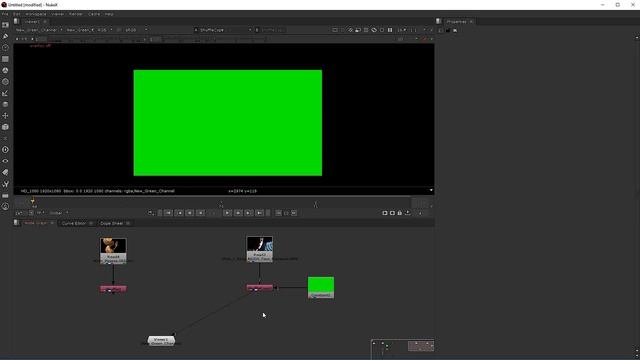Select the Properties tab
Image resolution: width=640 pixels, height=360 pixels.
click(x=456, y=22)
